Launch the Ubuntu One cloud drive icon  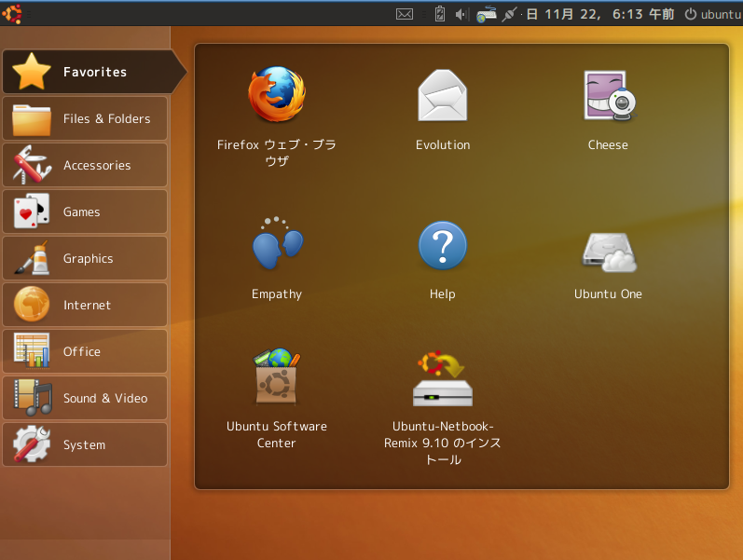(610, 253)
